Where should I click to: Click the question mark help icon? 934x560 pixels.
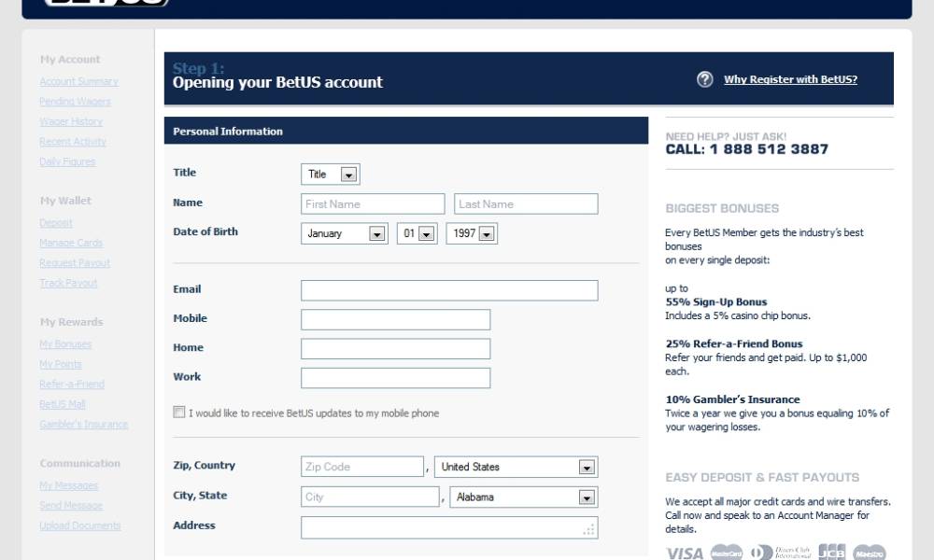(705, 80)
